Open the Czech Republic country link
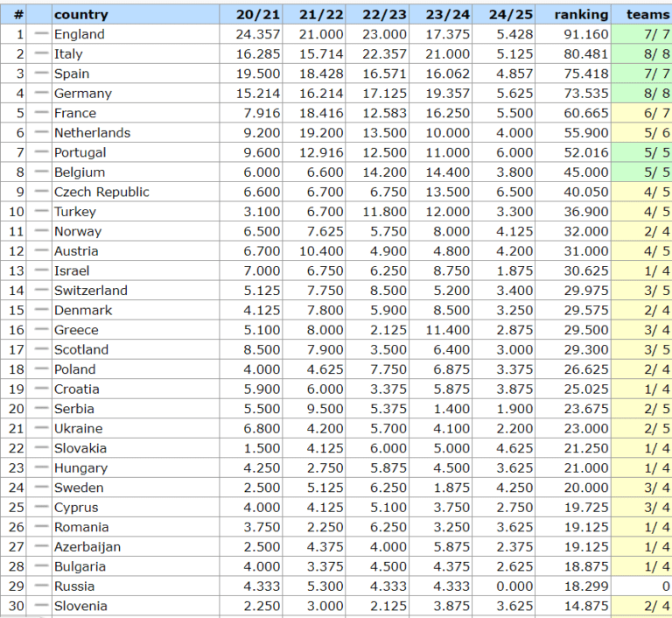The image size is (672, 618). [101, 192]
